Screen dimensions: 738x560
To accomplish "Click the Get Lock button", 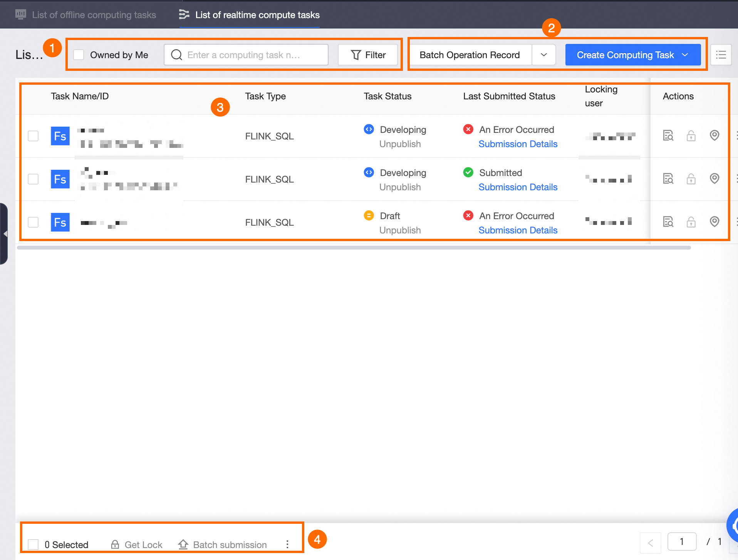I will point(137,545).
